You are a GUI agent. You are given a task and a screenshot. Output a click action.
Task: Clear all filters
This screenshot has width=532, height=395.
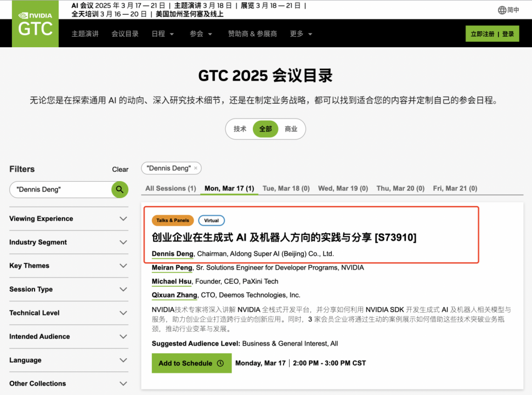(120, 170)
